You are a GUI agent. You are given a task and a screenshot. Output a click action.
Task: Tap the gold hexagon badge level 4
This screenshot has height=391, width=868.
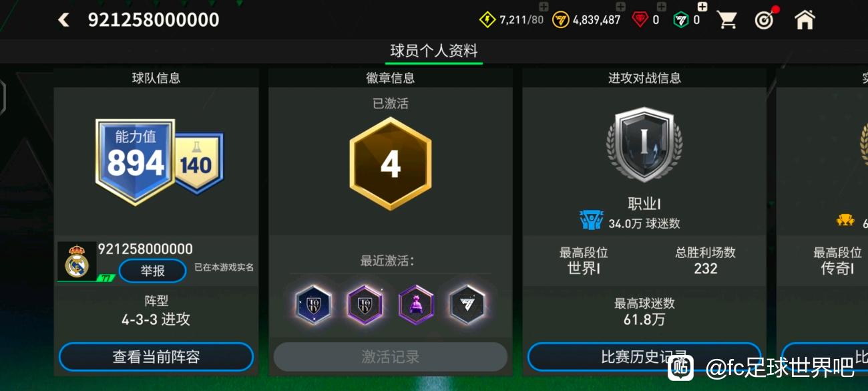pyautogui.click(x=391, y=164)
